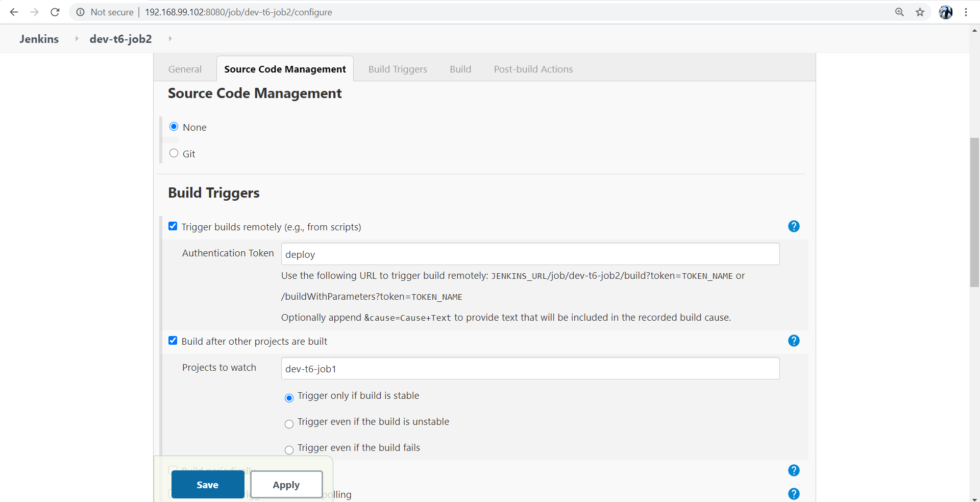
Task: Apply the configuration changes
Action: click(286, 485)
